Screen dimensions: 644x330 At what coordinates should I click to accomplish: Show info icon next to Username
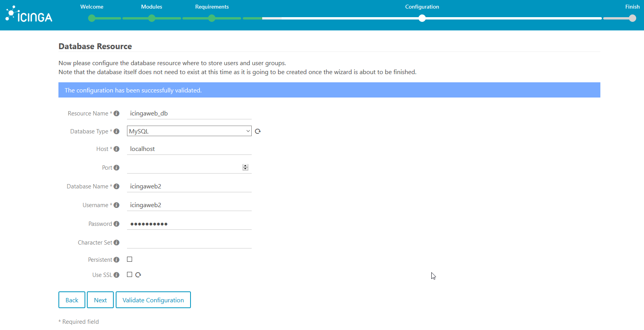tap(116, 205)
